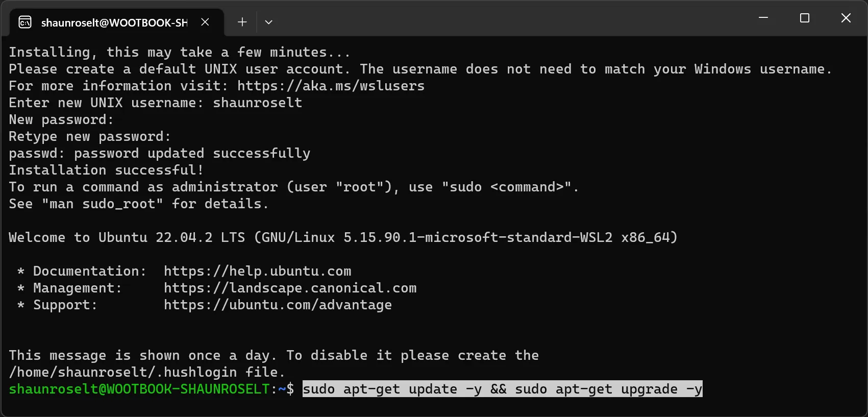Close the terminal window

(846, 18)
